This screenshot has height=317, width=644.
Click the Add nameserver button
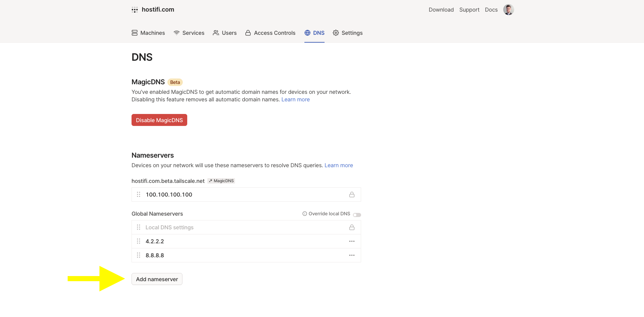[157, 279]
